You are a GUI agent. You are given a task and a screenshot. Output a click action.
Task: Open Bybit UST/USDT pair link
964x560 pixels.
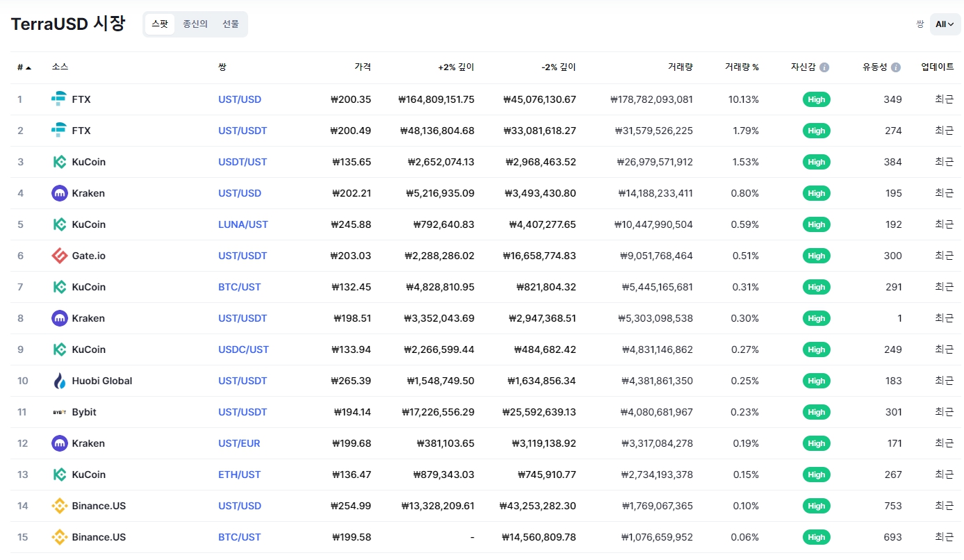click(x=243, y=412)
